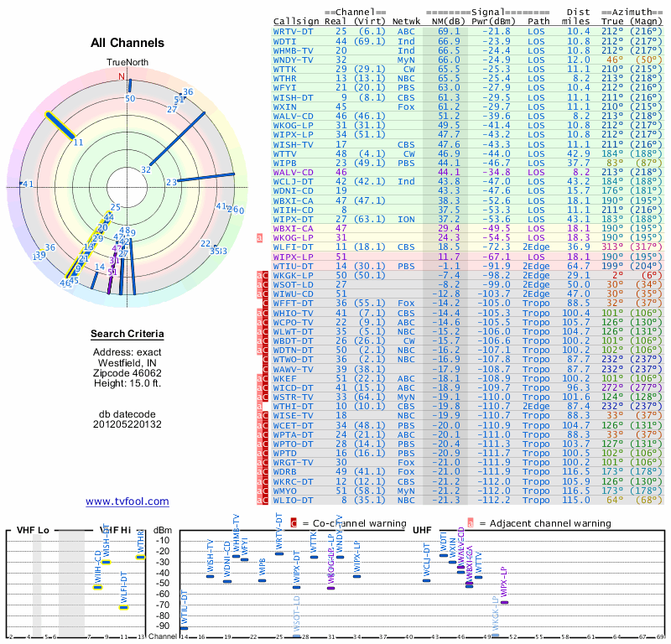Click channel 11 label on radar plot

(x=78, y=143)
